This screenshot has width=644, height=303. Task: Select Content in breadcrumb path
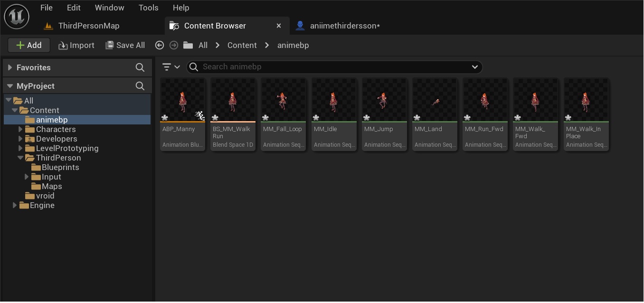(x=242, y=45)
